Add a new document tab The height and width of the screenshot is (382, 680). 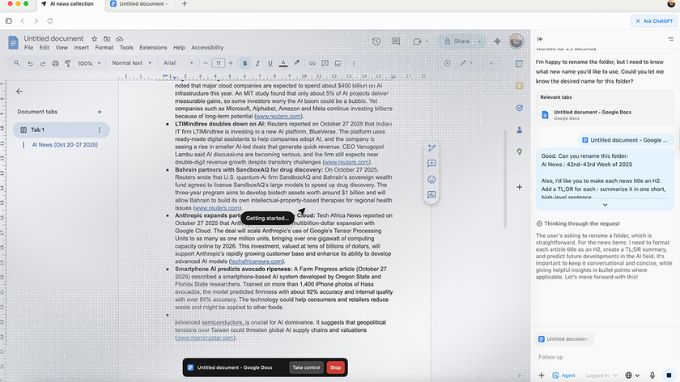point(99,112)
